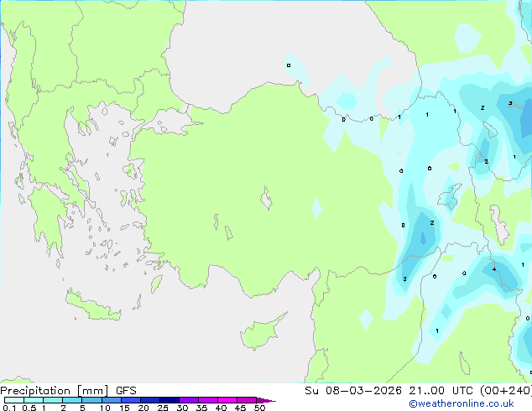
Task: Select the 5–10 mm legend color box
Action: (91, 400)
